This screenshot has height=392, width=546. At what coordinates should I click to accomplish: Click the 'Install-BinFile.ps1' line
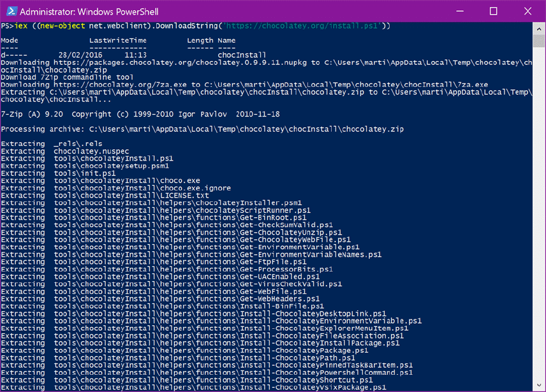(x=162, y=306)
